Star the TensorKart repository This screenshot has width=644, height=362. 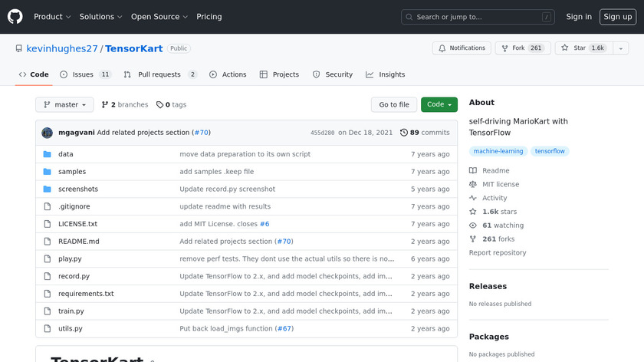[x=582, y=48]
